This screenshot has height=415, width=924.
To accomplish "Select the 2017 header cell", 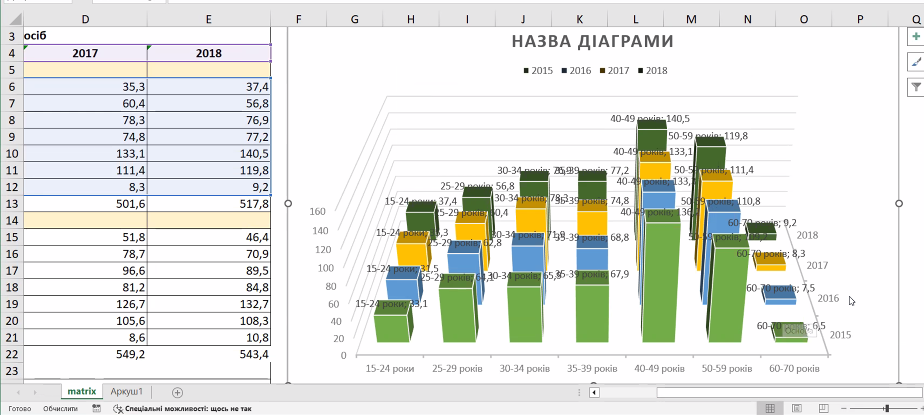I will point(85,53).
